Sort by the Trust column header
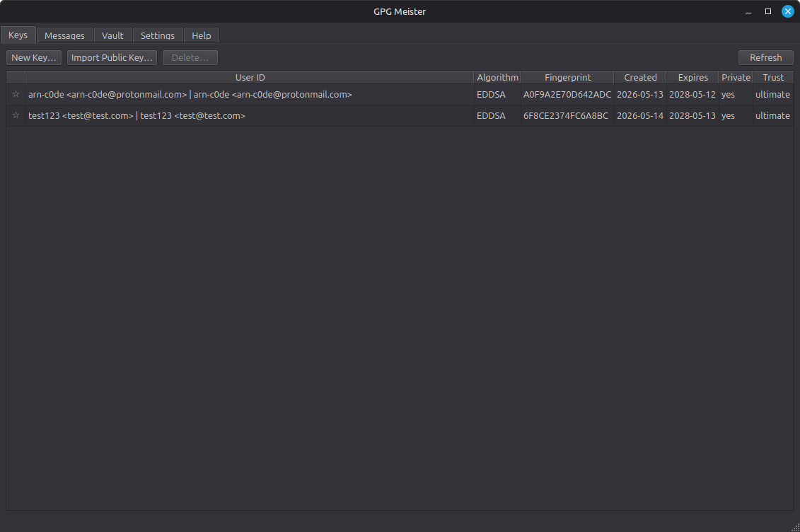Image resolution: width=800 pixels, height=532 pixels. coord(773,78)
